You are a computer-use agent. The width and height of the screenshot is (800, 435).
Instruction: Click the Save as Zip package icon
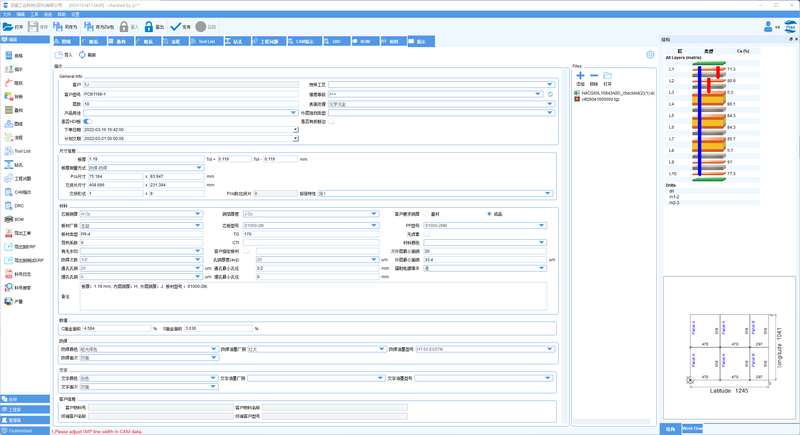click(89, 27)
